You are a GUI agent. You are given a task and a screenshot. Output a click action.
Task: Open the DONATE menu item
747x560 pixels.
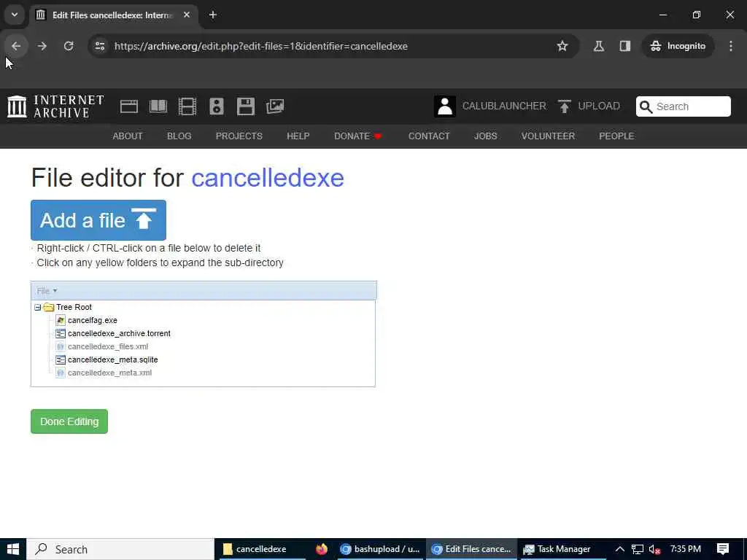(357, 136)
